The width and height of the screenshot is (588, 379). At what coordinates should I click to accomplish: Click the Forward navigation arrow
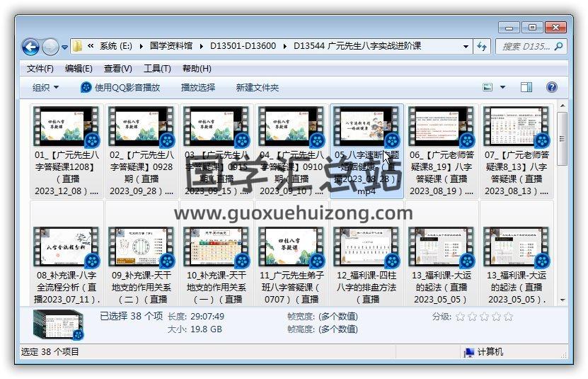pyautogui.click(x=50, y=47)
